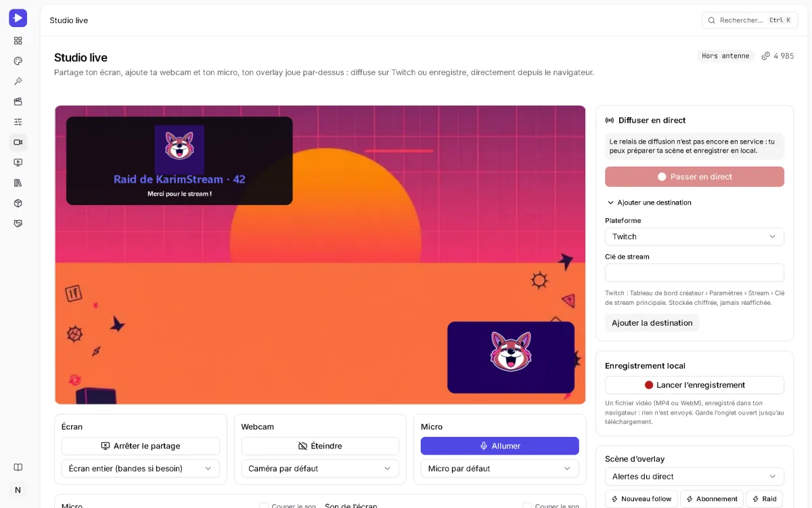Open the clapperboard icon in sidebar
The height and width of the screenshot is (508, 812).
(x=18, y=102)
